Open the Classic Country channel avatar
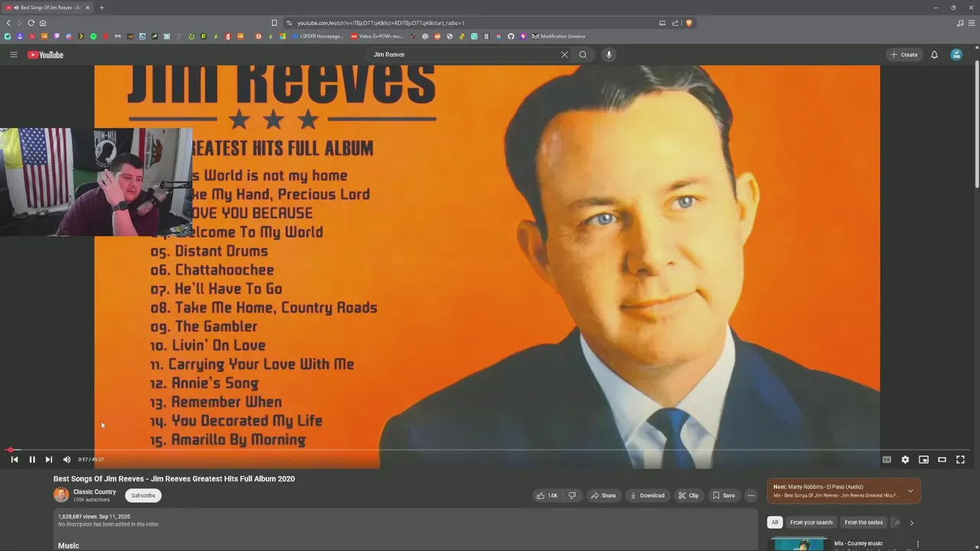This screenshot has height=551, width=980. 60,495
